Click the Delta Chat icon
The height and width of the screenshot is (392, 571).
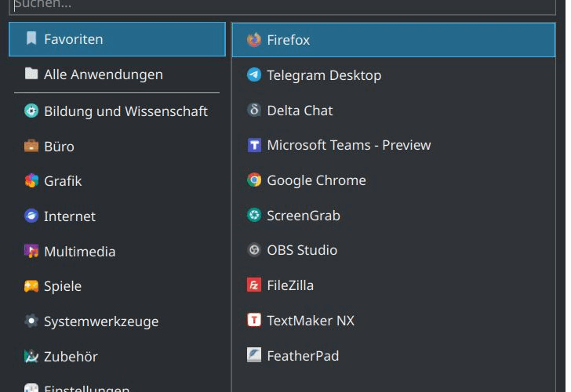[254, 110]
